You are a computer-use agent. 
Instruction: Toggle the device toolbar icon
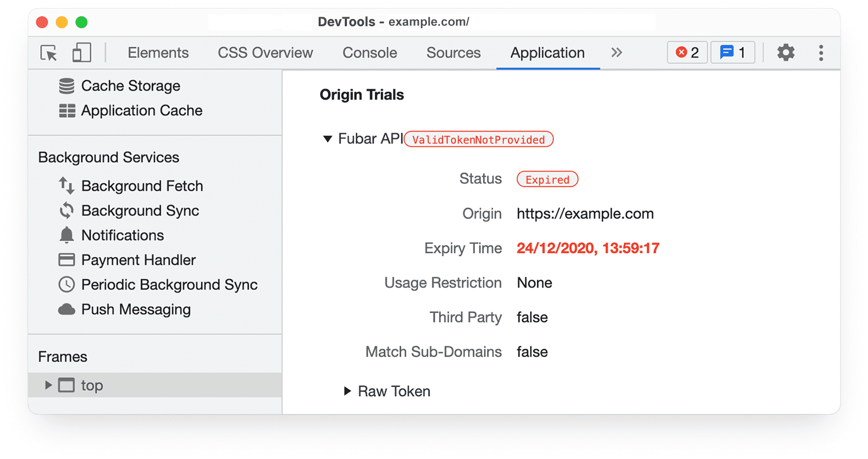click(x=81, y=53)
